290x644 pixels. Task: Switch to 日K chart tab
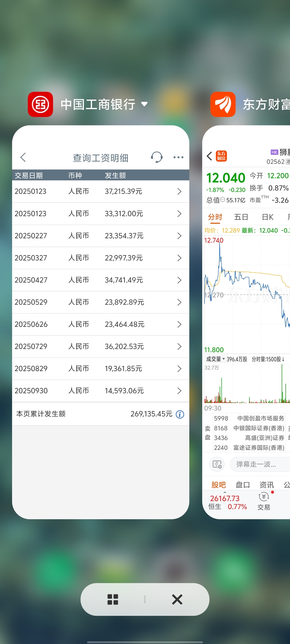pos(268,217)
